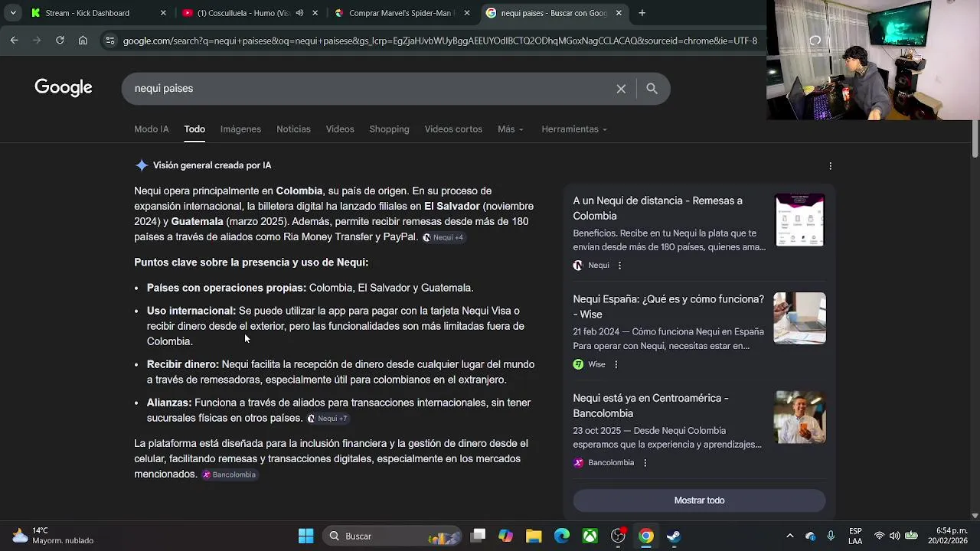The image size is (980, 551).
Task: Open Imágenes results
Action: [x=240, y=129]
